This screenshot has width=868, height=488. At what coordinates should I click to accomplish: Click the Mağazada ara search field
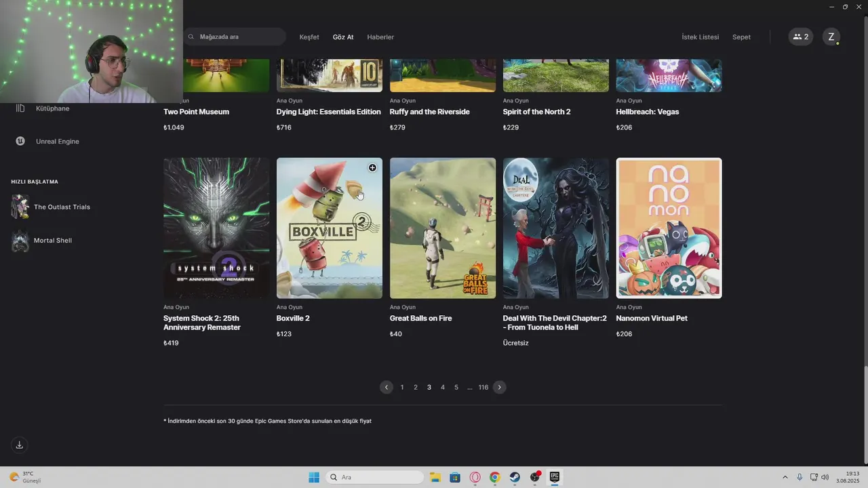[x=235, y=37]
